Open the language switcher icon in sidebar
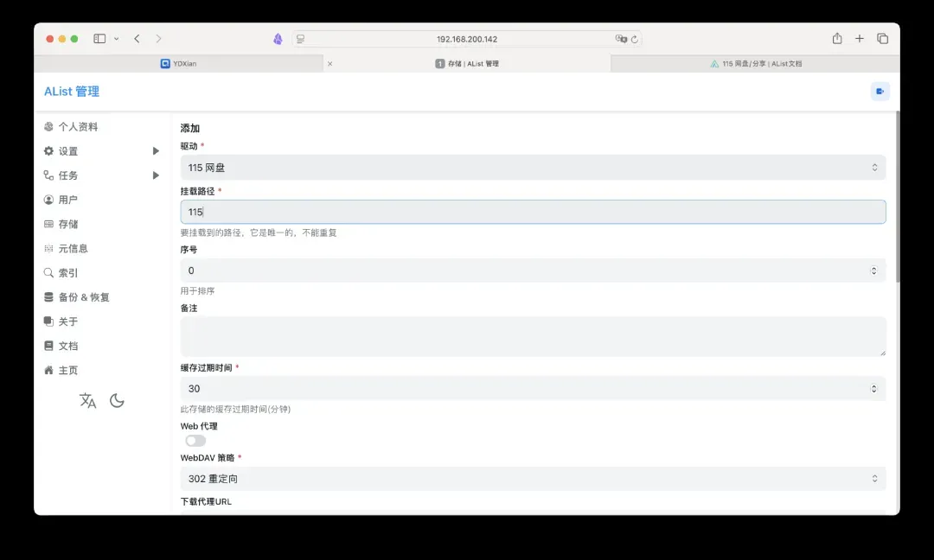The width and height of the screenshot is (934, 560). click(x=87, y=401)
